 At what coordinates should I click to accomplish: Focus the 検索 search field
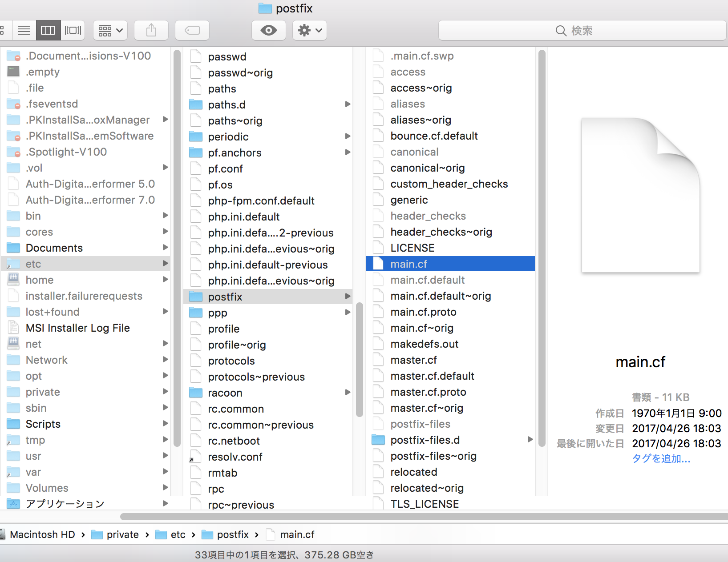coord(582,30)
